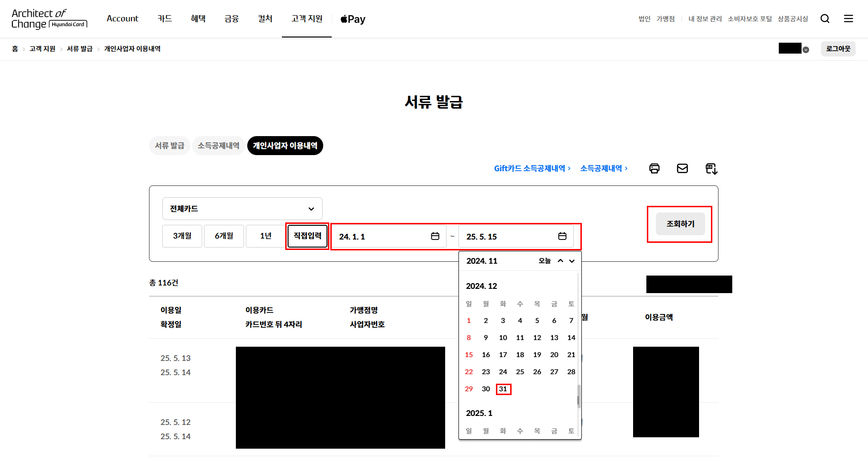The width and height of the screenshot is (868, 461).
Task: Open the Gift카드 소득공제내역 link
Action: [531, 168]
